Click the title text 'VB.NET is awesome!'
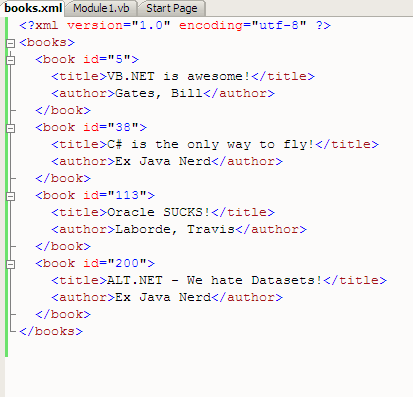Viewport: 413px width, 397px height. coord(178,76)
